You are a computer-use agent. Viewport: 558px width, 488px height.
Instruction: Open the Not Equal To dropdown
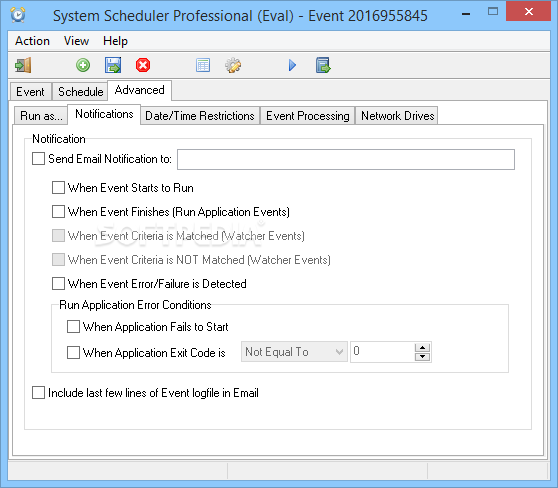294,352
